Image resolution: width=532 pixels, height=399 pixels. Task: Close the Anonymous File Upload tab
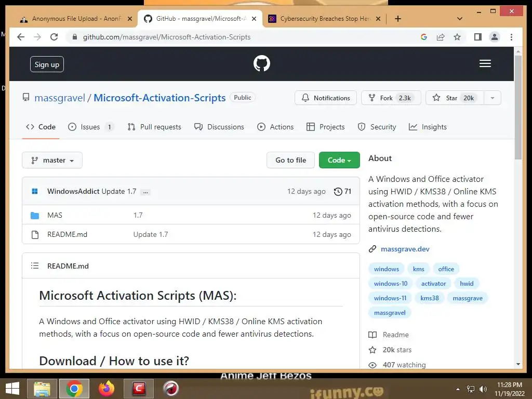click(x=129, y=19)
